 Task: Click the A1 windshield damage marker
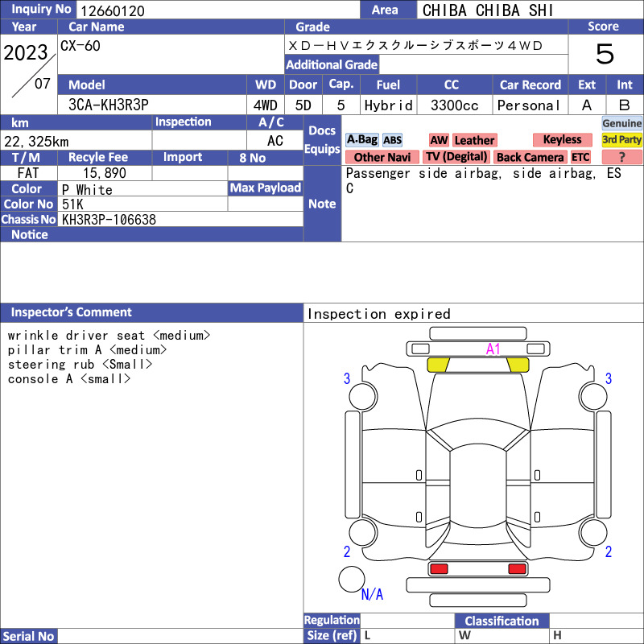pos(493,349)
